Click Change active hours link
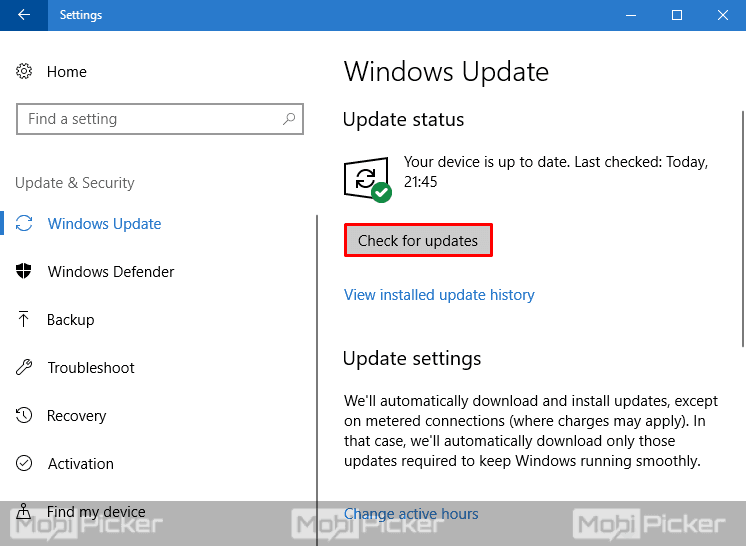This screenshot has width=746, height=546. 411,514
